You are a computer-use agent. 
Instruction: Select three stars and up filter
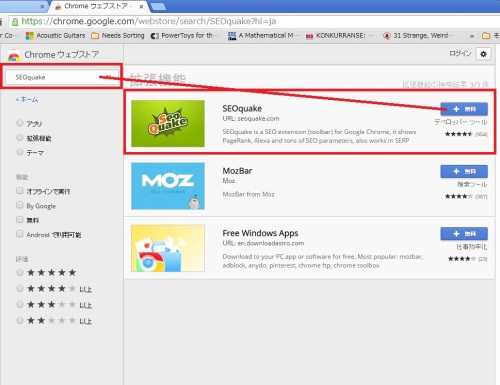[x=20, y=304]
